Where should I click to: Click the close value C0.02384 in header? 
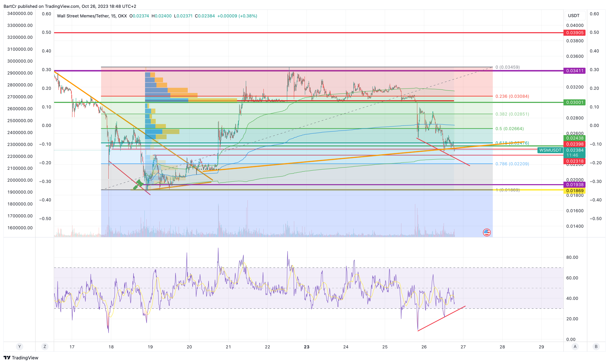(205, 16)
